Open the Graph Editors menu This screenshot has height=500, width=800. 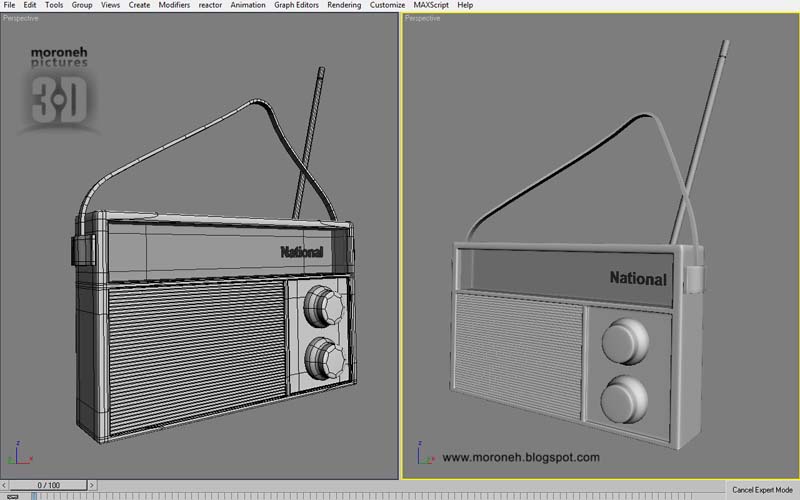[296, 5]
